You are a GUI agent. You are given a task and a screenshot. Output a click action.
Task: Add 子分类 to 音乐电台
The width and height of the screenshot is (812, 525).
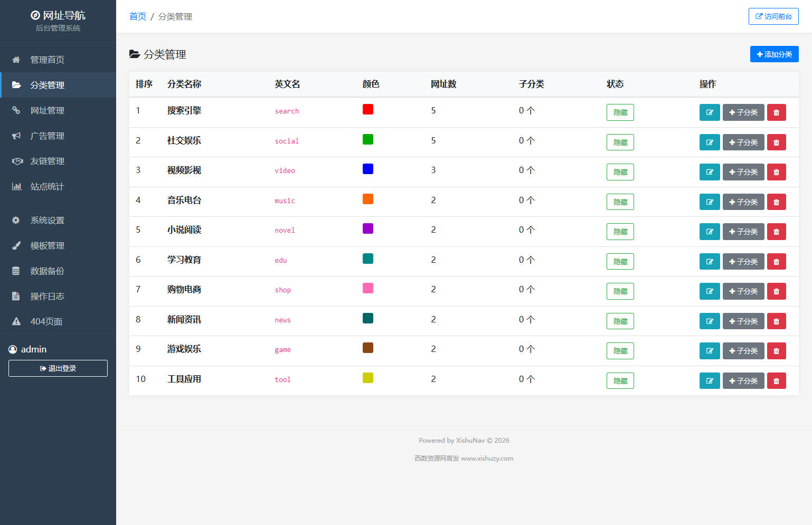pyautogui.click(x=743, y=202)
